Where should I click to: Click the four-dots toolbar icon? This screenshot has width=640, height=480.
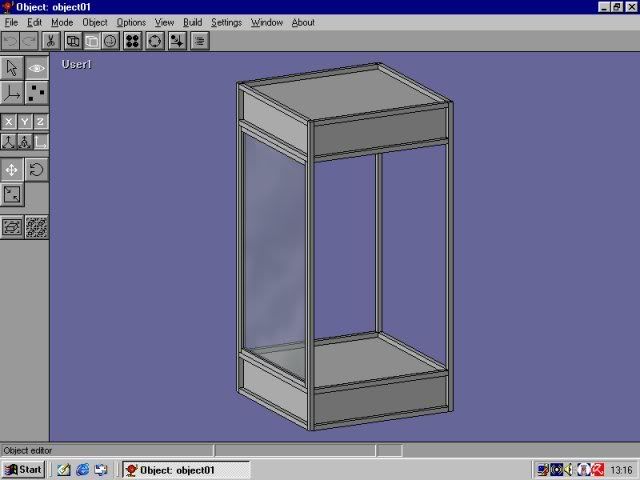coord(132,41)
